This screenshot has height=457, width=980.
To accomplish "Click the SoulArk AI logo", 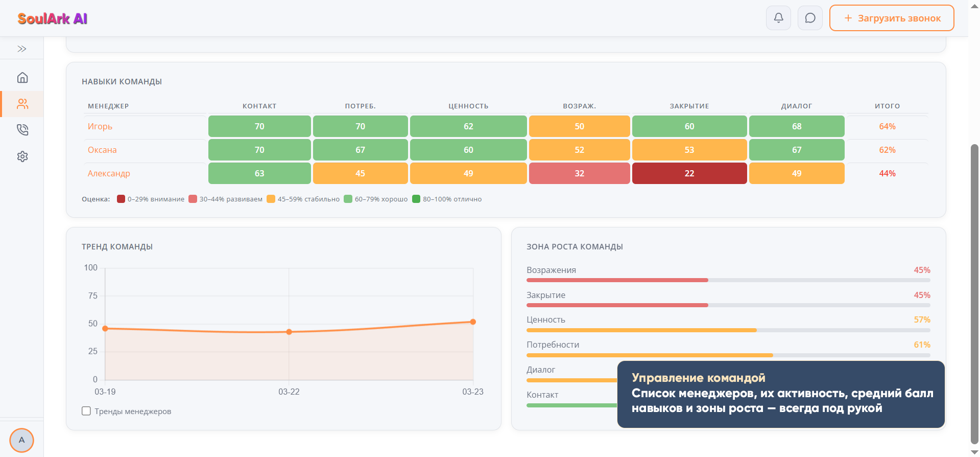I will (52, 18).
